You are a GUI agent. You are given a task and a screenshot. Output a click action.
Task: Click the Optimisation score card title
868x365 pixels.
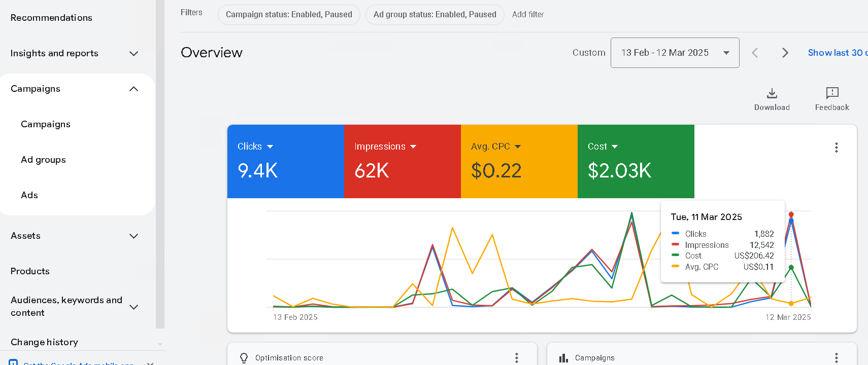point(289,358)
